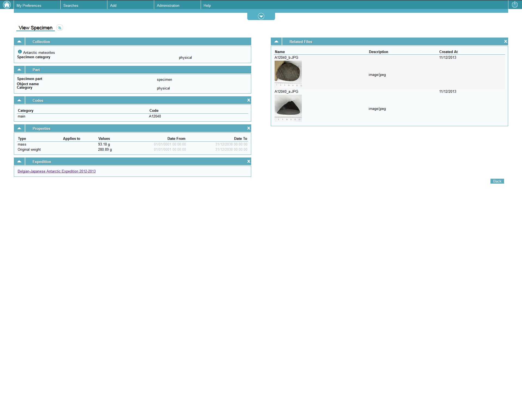The height and width of the screenshot is (420, 522).
Task: Click the info icon next to Antarctic meteorites
Action: pos(20,52)
